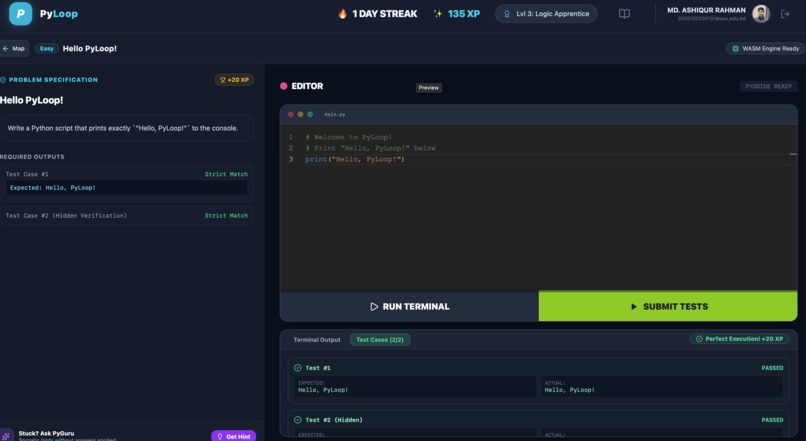This screenshot has height=441, width=806.
Task: Click the green window dot in editor
Action: (310, 114)
